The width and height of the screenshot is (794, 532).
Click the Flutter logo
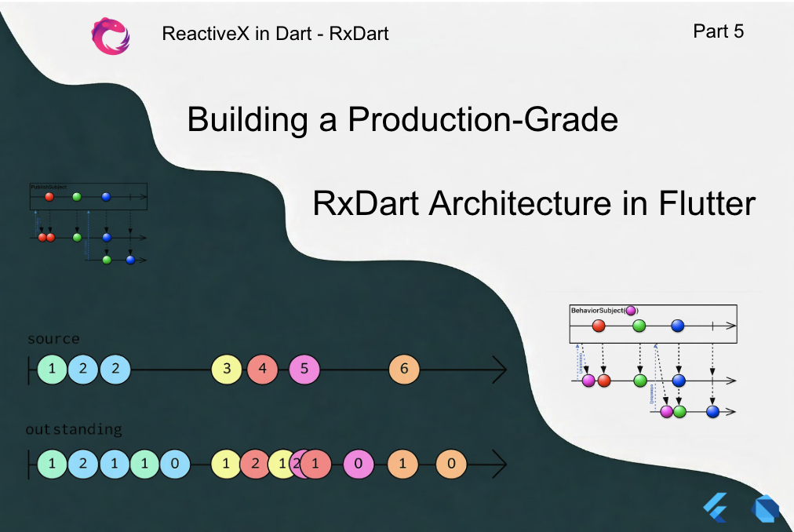715,508
